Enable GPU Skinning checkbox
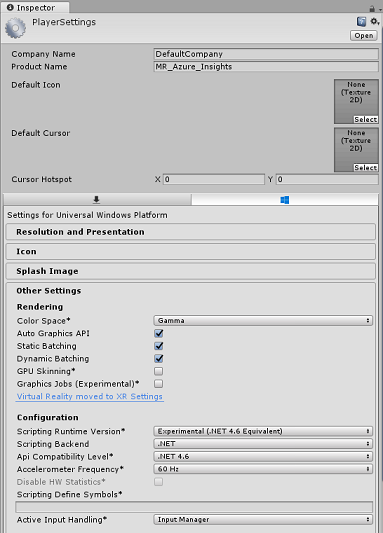The height and width of the screenshot is (533, 383). 159,371
